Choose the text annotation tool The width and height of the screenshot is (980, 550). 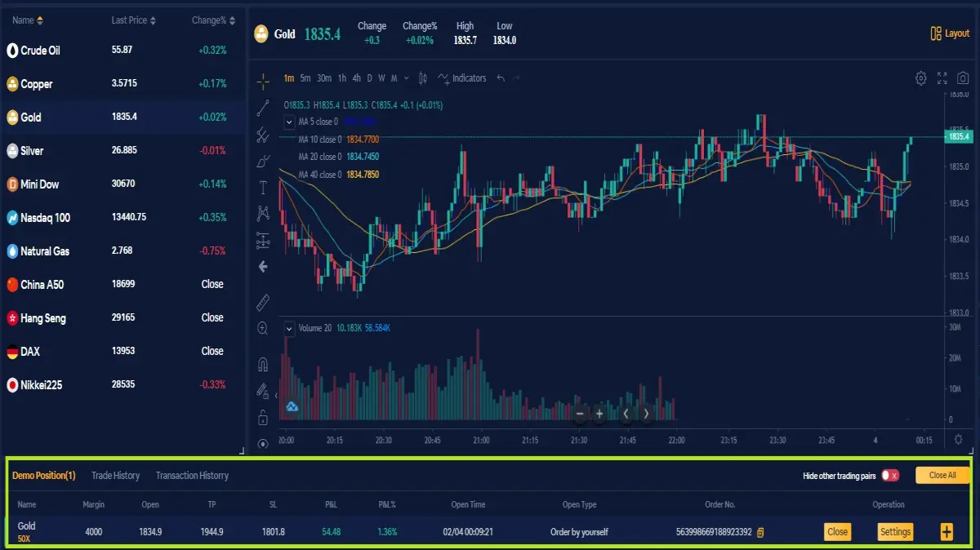[263, 187]
